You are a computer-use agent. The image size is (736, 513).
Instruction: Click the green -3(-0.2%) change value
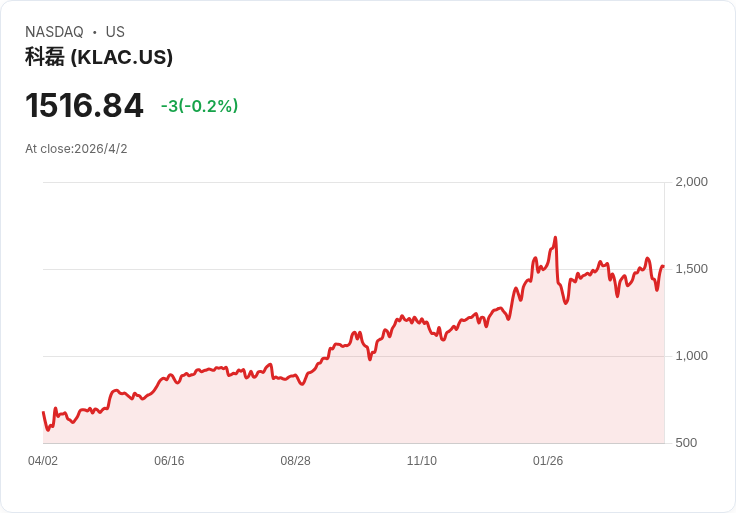tap(199, 106)
